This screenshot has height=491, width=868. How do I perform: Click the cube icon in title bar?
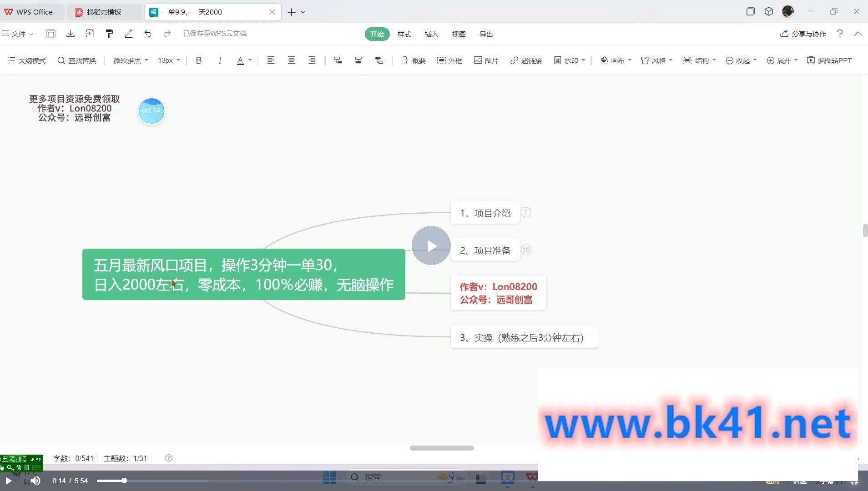(769, 12)
